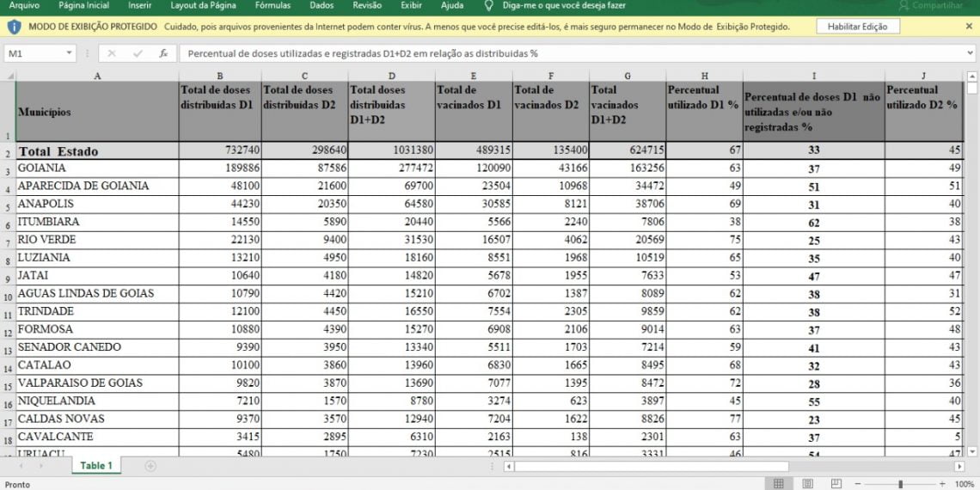Select the Table 1 sheet tab
Image resolution: width=980 pixels, height=490 pixels.
[96, 466]
